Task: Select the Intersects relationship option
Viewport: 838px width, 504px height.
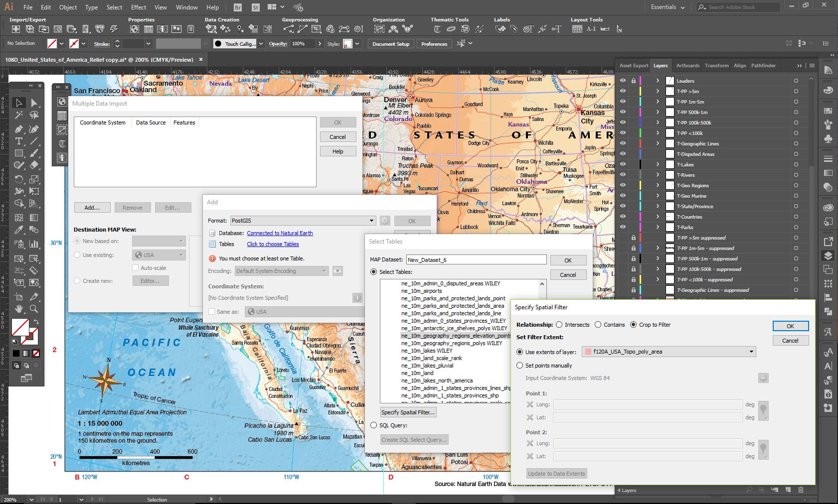Action: (x=559, y=325)
